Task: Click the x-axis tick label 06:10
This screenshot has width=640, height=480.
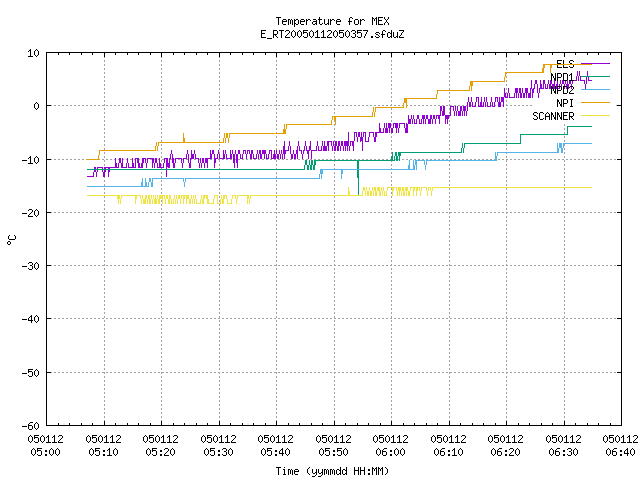Action: click(449, 452)
